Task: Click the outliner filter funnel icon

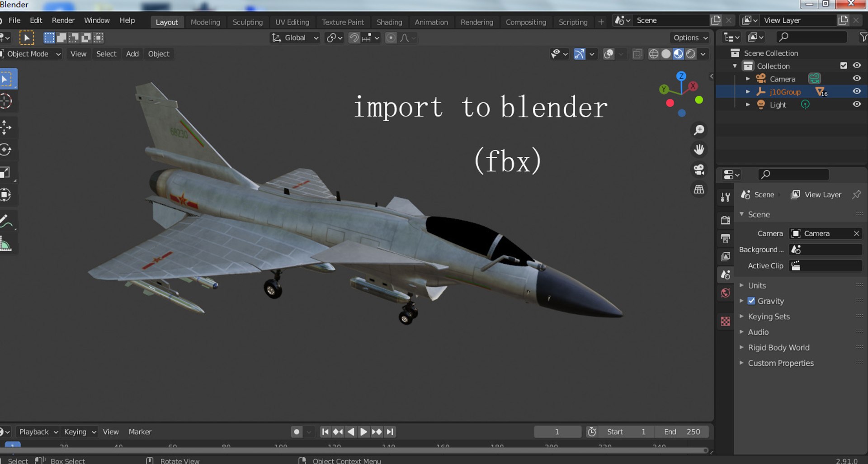Action: click(x=863, y=37)
